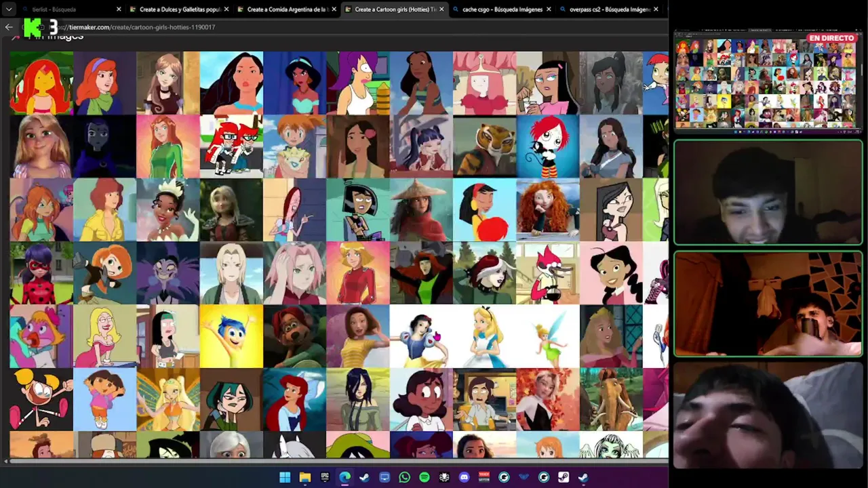Image resolution: width=868 pixels, height=488 pixels.
Task: Close the 'tierlist - Búsqueda' tab
Action: (119, 9)
